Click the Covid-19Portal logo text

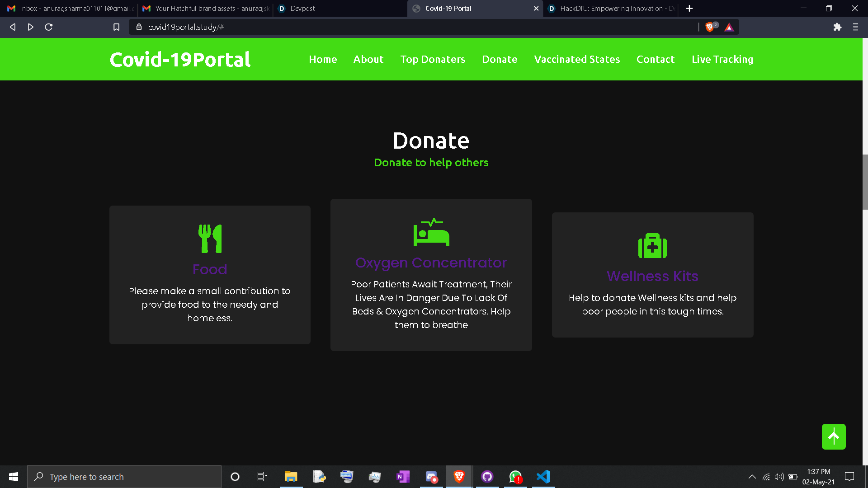180,59
